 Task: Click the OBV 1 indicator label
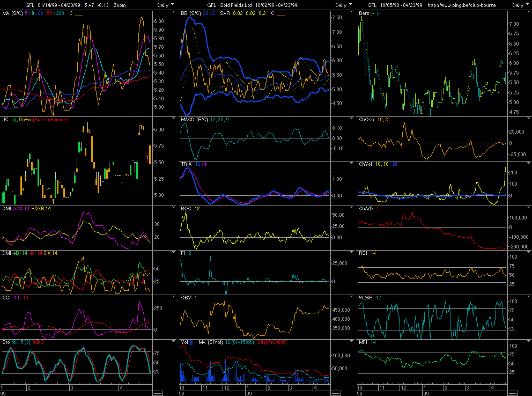(189, 298)
